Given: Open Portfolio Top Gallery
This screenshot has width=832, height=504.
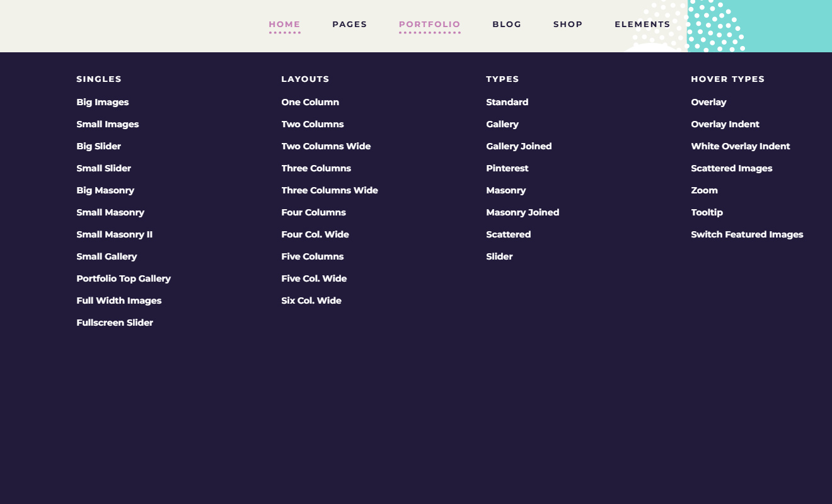Looking at the screenshot, I should 124,278.
